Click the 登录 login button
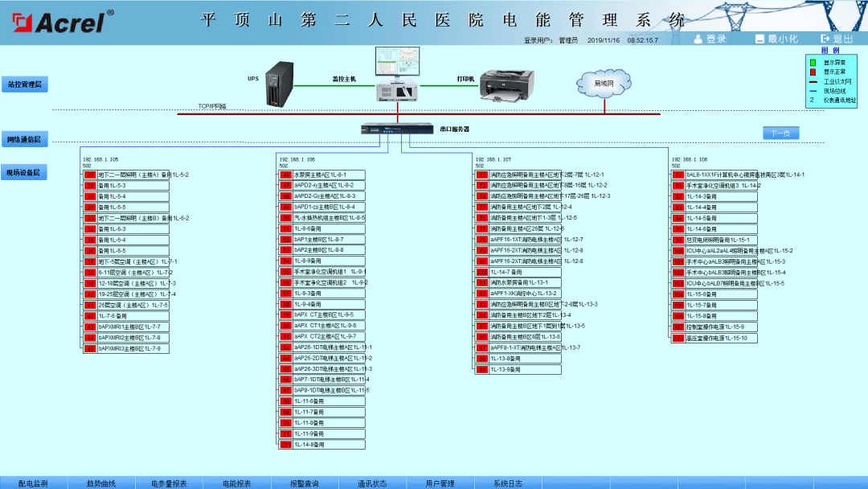 click(x=710, y=39)
